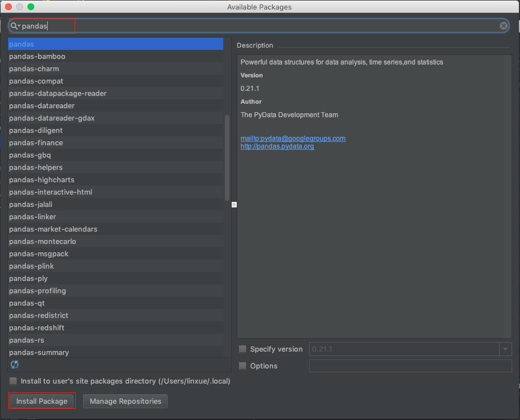Click the green zoom window button
The width and height of the screenshot is (520, 420).
point(31,7)
